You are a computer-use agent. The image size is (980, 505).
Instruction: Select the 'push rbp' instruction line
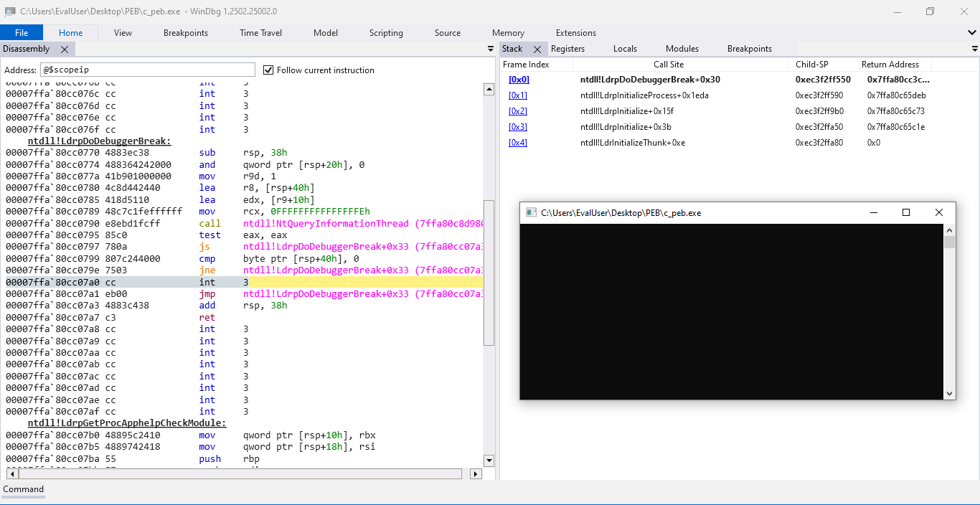(x=244, y=458)
